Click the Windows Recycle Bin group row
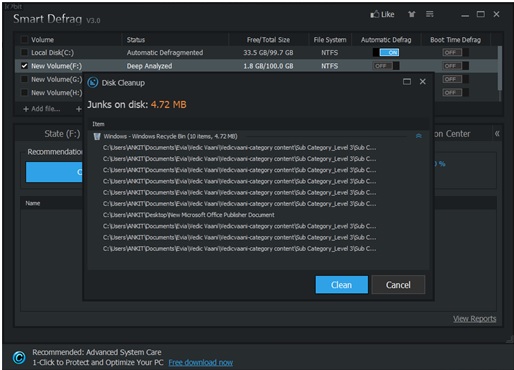The height and width of the screenshot is (370, 514). click(x=257, y=136)
